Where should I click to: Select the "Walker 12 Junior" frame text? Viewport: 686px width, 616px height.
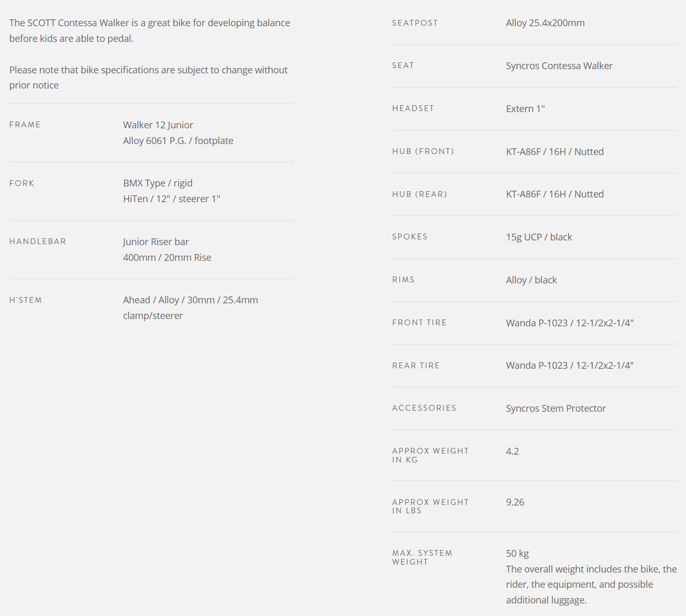(x=158, y=125)
